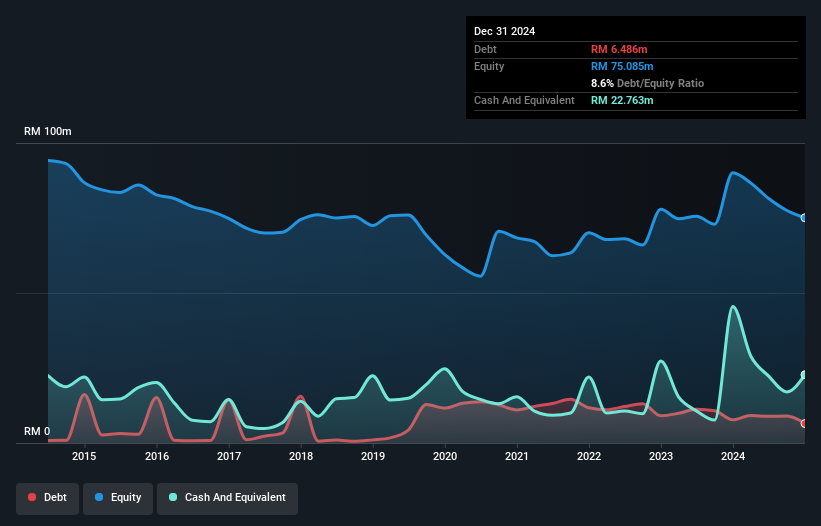Select the Equity endpoint marker at Dec 2024
821x526 pixels.
tap(804, 218)
